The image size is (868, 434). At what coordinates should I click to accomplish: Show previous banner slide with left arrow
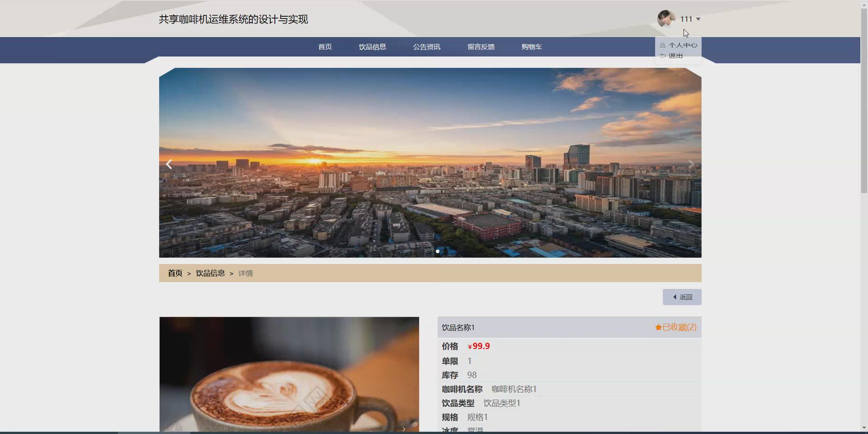169,164
